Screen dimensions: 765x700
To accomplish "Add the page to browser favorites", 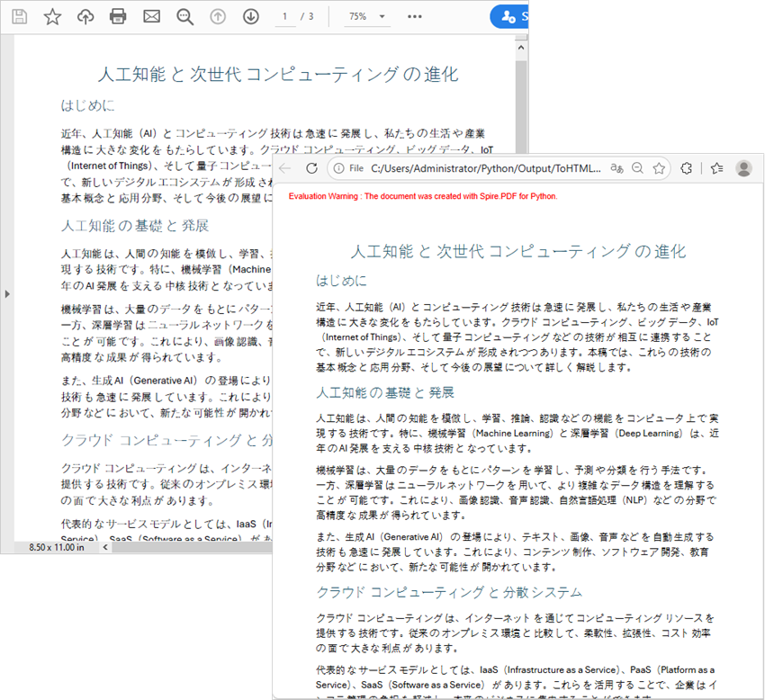I will pyautogui.click(x=658, y=167).
